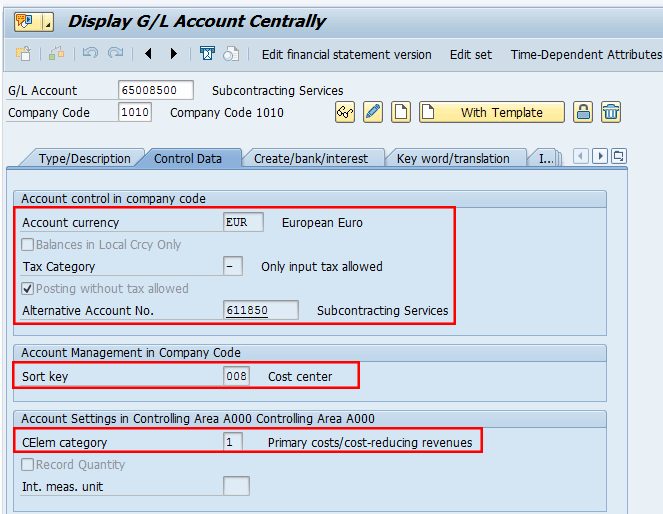Toggle Balances in Local Crcy Only checkbox
The width and height of the screenshot is (663, 514).
(29, 245)
